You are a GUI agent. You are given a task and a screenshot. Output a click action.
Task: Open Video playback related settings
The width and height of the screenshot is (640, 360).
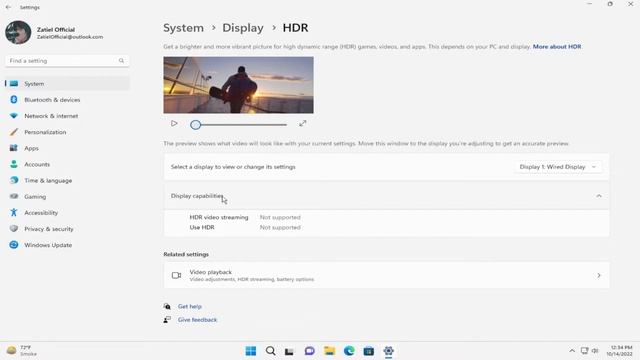pyautogui.click(x=386, y=276)
